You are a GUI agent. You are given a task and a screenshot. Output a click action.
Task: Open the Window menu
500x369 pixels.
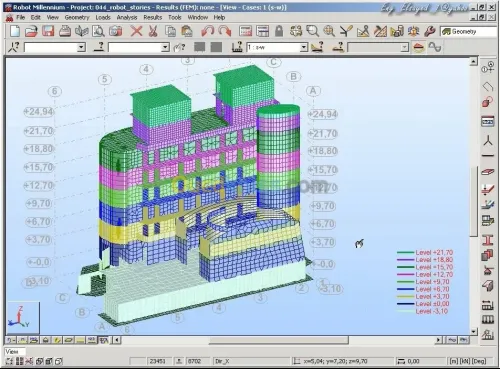198,17
